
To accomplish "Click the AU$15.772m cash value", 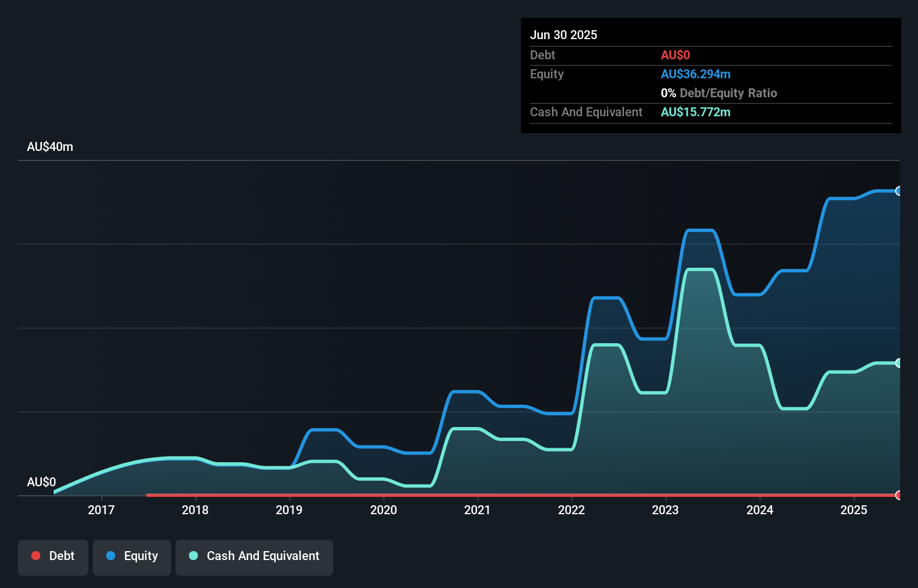I will [695, 112].
